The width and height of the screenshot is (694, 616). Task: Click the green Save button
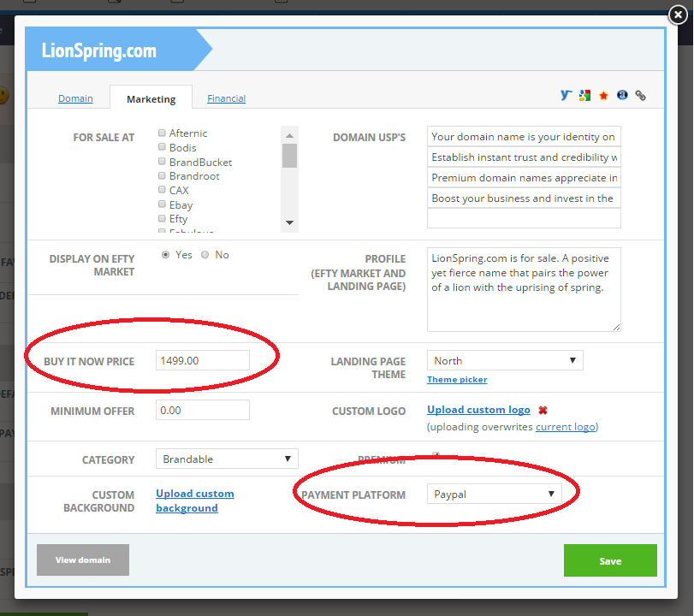610,560
